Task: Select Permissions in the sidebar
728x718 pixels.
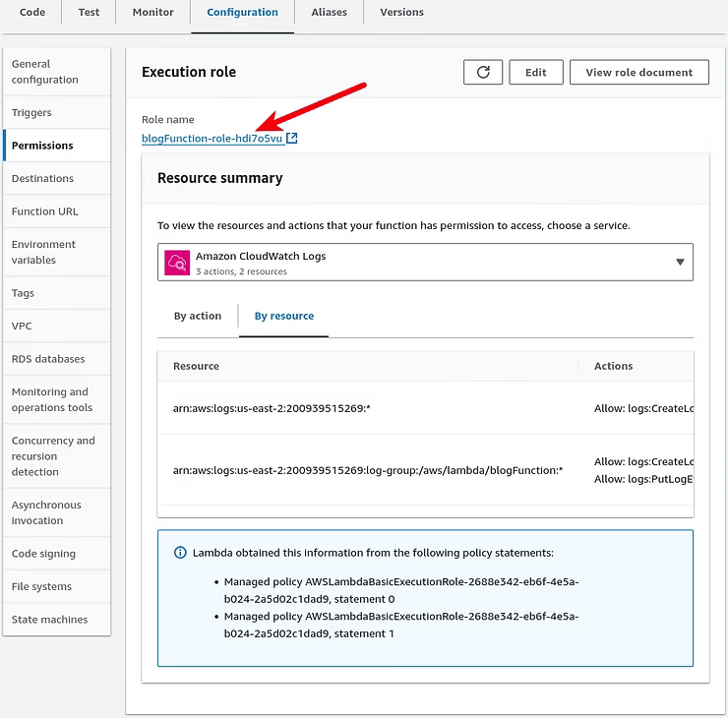Action: pos(57,146)
